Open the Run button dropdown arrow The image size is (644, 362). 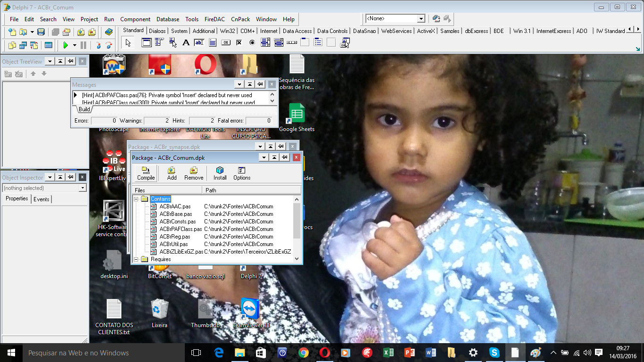pyautogui.click(x=74, y=45)
